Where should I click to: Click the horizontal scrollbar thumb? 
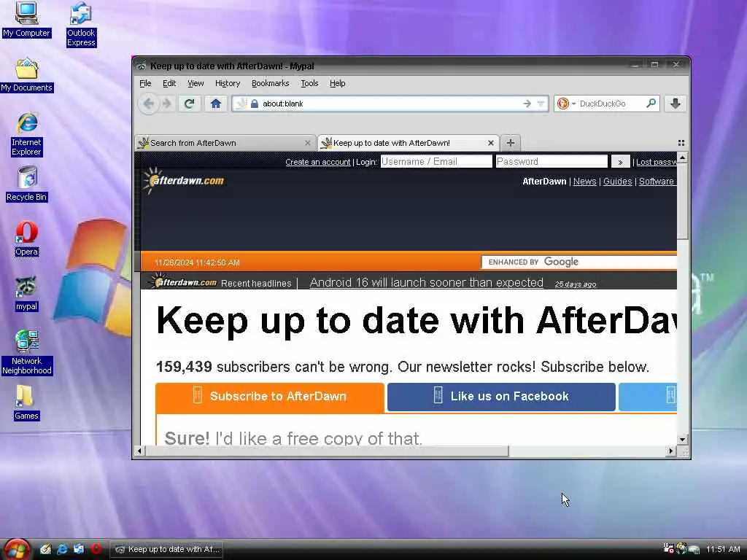click(x=327, y=451)
